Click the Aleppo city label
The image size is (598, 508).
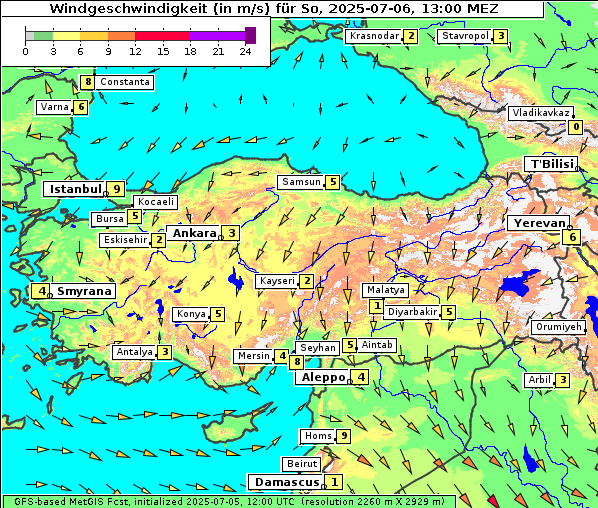coord(324,377)
